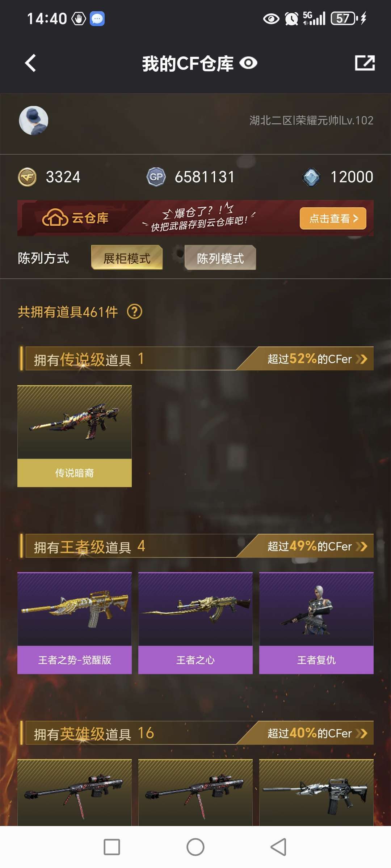Viewport: 391px width, 868px height.
Task: Switch to 展柜模式 display mode
Action: pos(127,258)
